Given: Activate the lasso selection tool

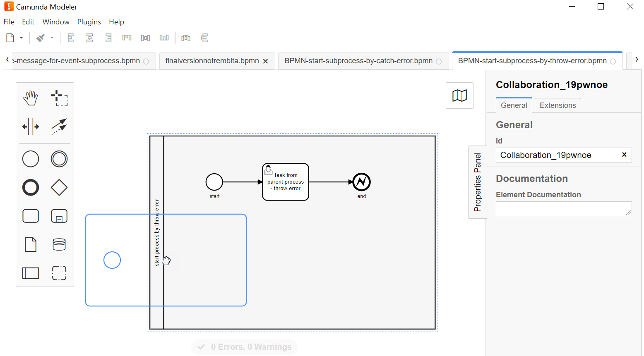Looking at the screenshot, I should tap(59, 98).
